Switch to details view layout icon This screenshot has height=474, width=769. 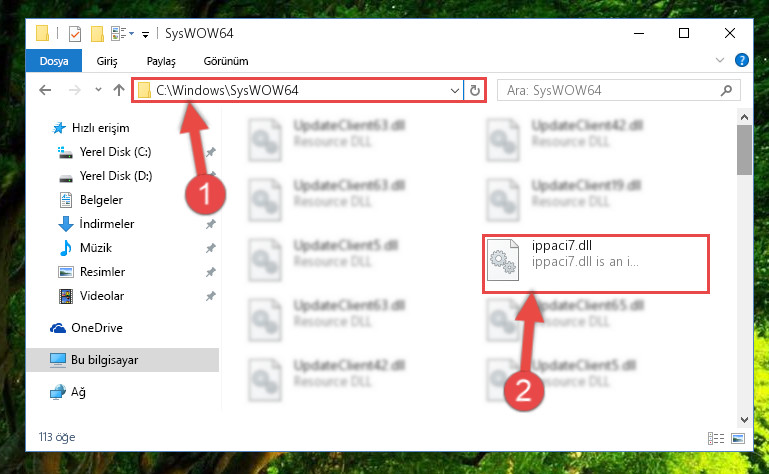click(716, 438)
